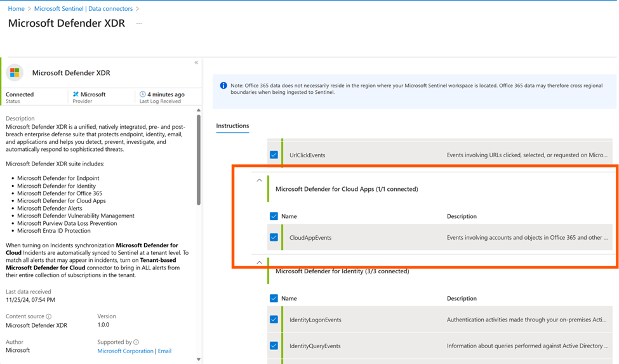
Task: Uncheck the IdentityQueryEvents checkbox
Action: click(x=274, y=346)
